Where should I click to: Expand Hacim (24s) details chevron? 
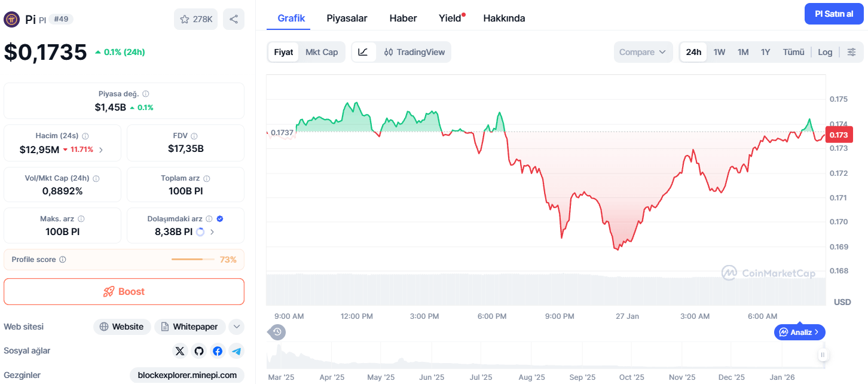100,150
